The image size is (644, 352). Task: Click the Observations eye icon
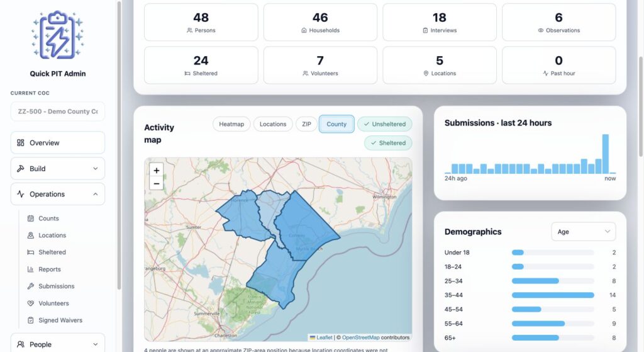click(x=541, y=30)
